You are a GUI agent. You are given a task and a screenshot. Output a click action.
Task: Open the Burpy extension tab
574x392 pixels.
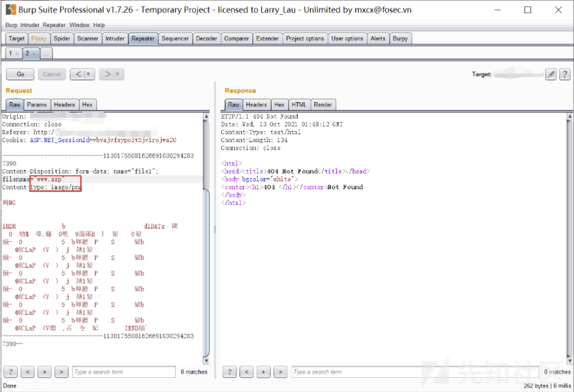[400, 39]
